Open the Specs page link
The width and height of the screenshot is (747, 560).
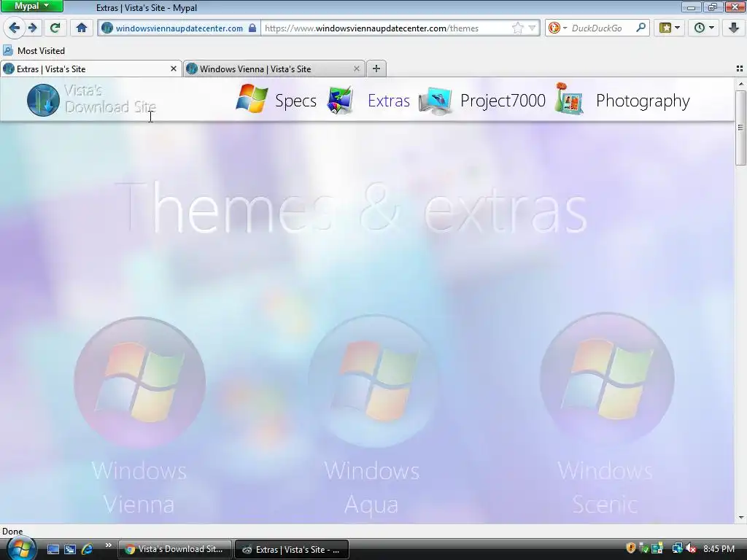point(296,101)
